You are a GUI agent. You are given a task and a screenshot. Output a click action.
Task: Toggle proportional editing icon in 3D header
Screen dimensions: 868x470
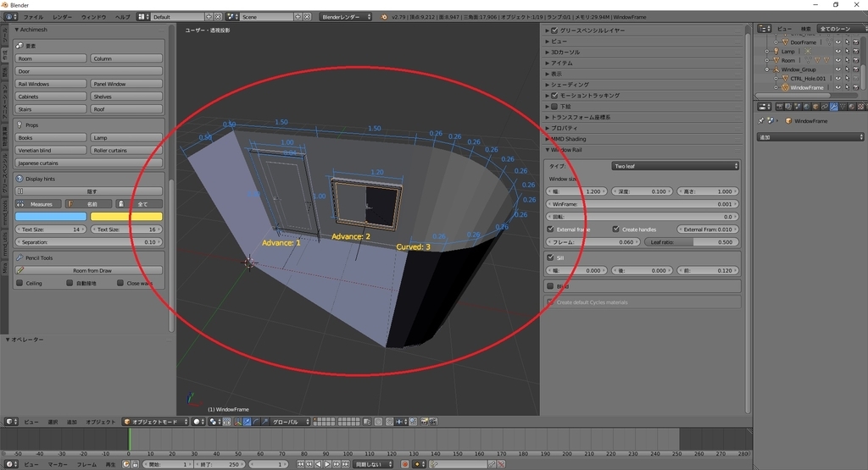[379, 422]
